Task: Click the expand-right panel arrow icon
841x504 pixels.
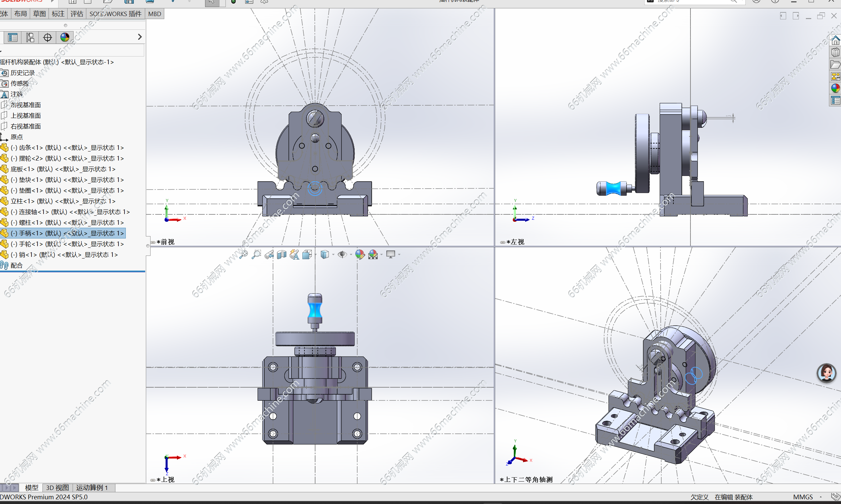Action: click(796, 16)
